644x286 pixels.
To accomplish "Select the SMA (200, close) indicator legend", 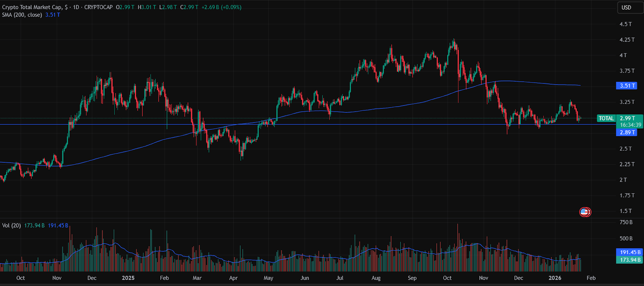I will [22, 15].
